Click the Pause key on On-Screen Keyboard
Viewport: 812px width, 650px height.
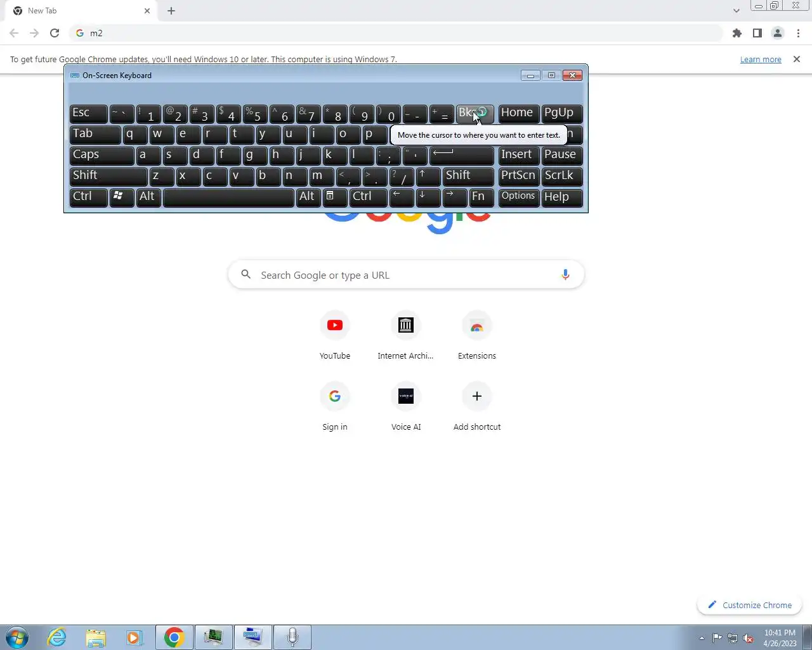(561, 156)
